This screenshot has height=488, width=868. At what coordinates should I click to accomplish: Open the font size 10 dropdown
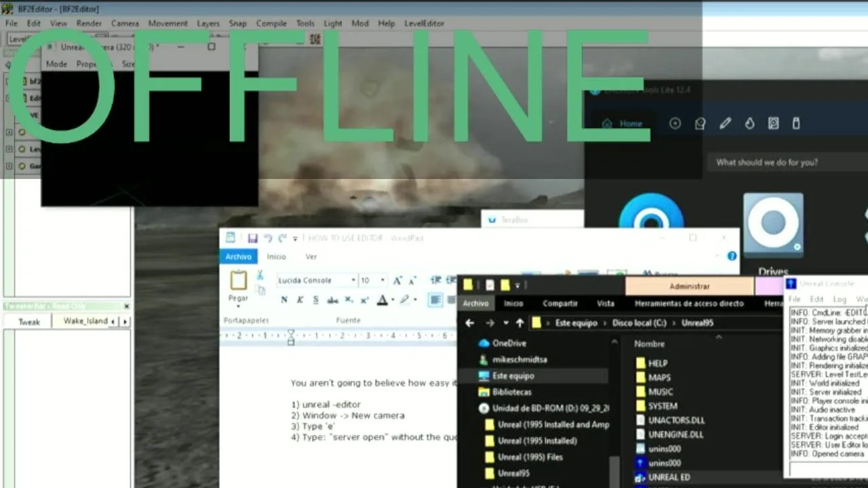point(382,280)
